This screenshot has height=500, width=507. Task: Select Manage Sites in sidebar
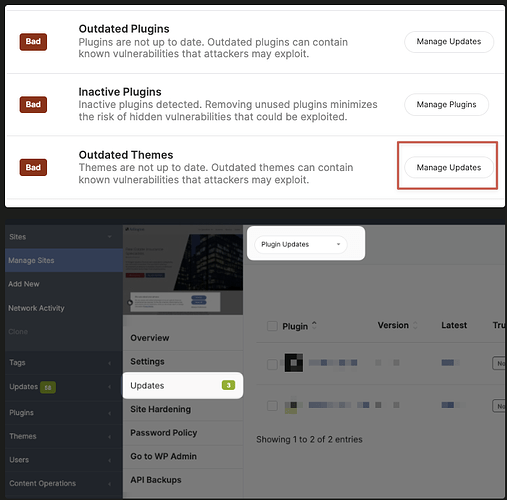click(x=64, y=260)
